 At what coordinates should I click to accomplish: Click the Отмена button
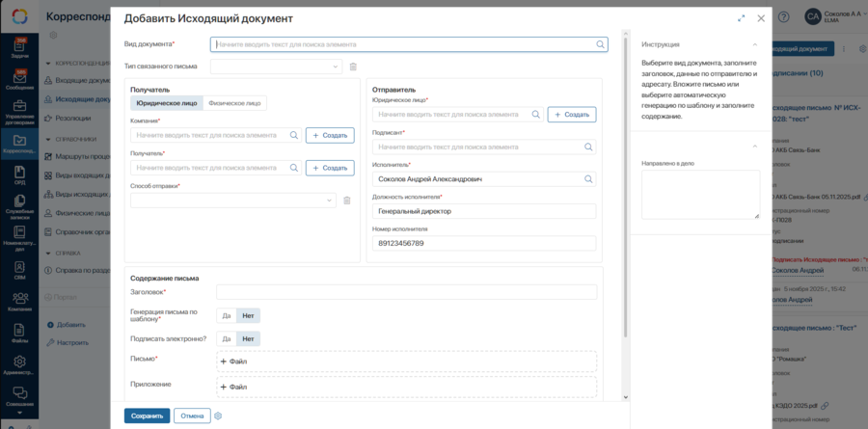192,416
